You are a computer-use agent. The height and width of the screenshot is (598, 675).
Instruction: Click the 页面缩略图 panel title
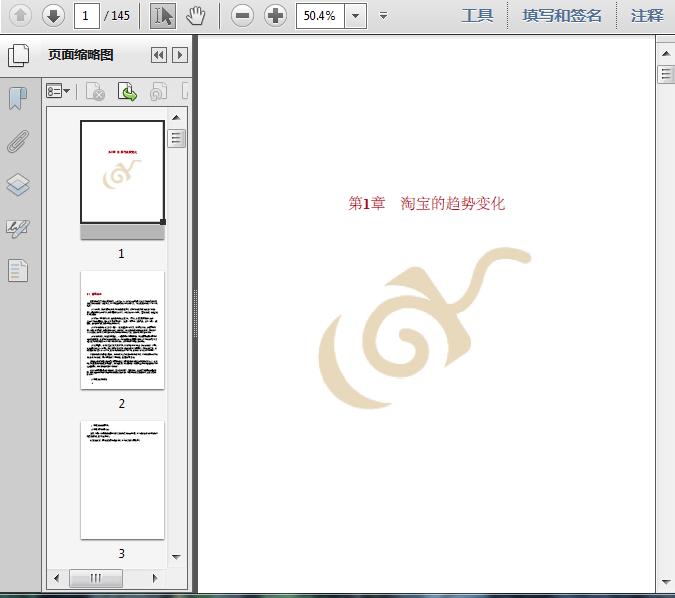tap(81, 55)
